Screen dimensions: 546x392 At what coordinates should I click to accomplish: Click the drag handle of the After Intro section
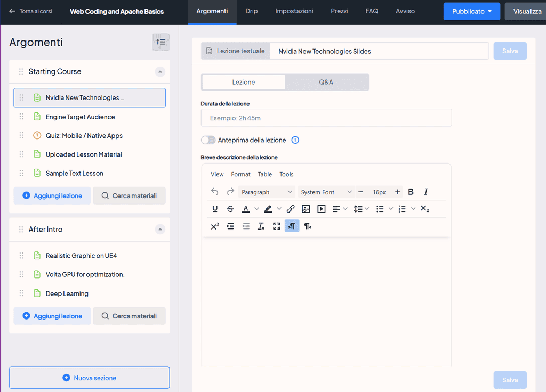[x=21, y=229]
